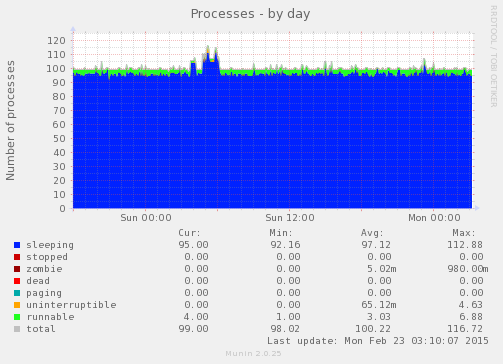Click uninterruptible average value 65.12m
Image resolution: width=503 pixels, height=364 pixels.
[x=379, y=305]
